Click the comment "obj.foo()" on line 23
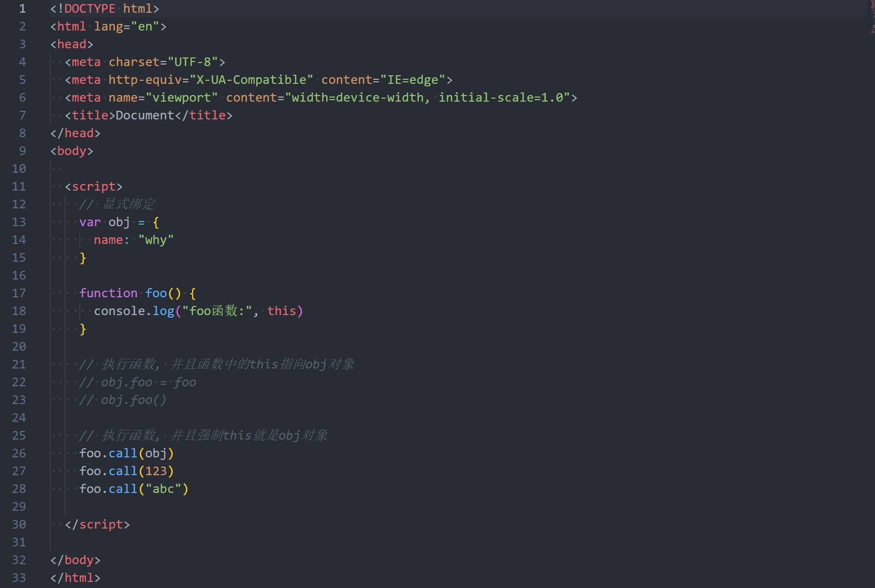 click(123, 400)
